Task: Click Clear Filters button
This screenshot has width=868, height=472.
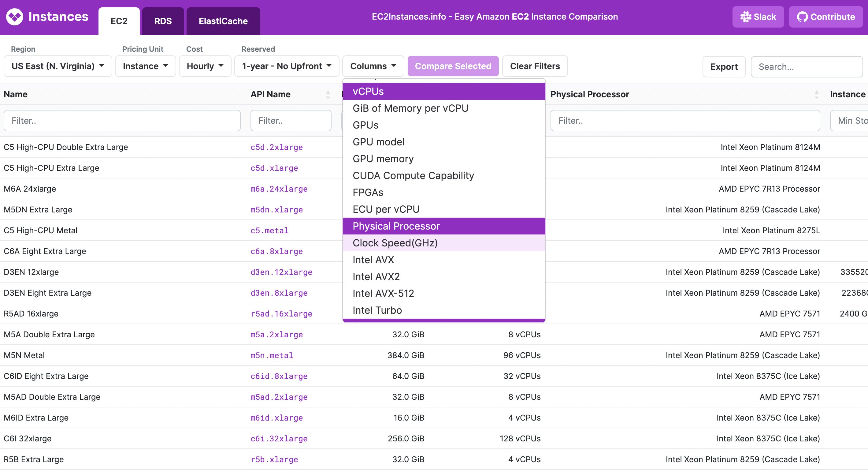Action: pos(535,66)
